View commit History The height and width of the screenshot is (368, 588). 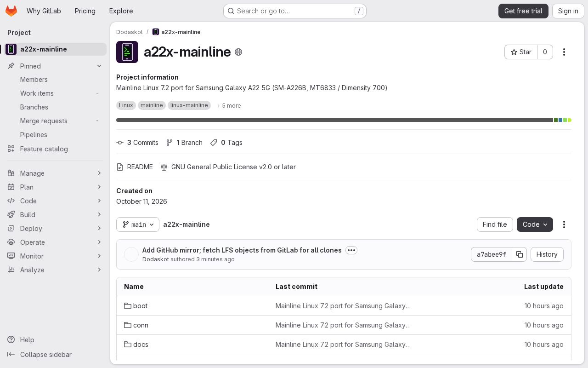(547, 254)
